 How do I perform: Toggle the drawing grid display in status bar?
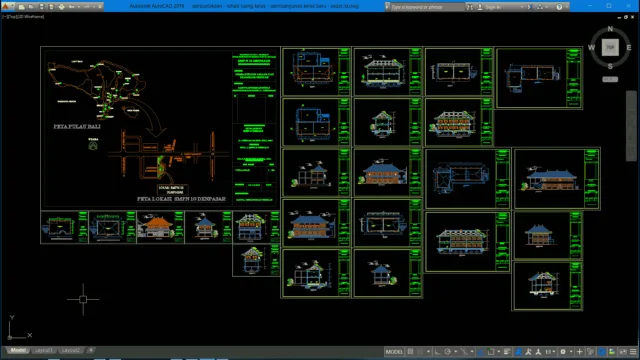click(410, 352)
